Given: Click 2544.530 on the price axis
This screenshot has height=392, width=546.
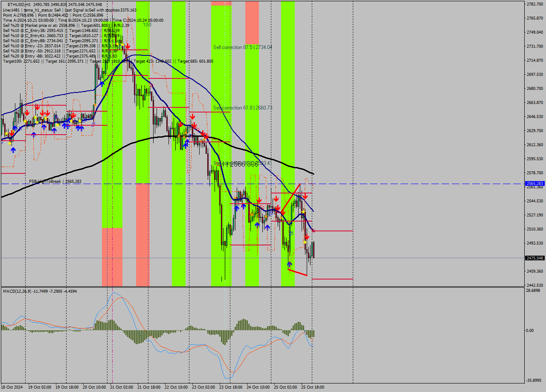Looking at the screenshot, I should click(534, 201).
